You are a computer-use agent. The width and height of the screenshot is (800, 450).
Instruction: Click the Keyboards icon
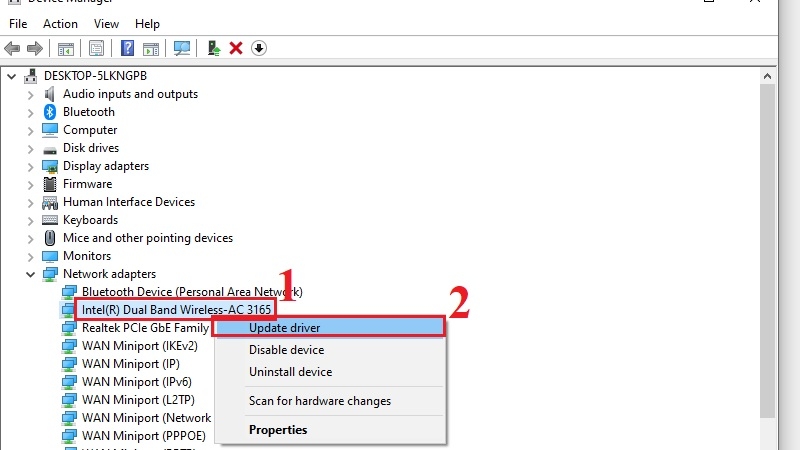point(49,220)
